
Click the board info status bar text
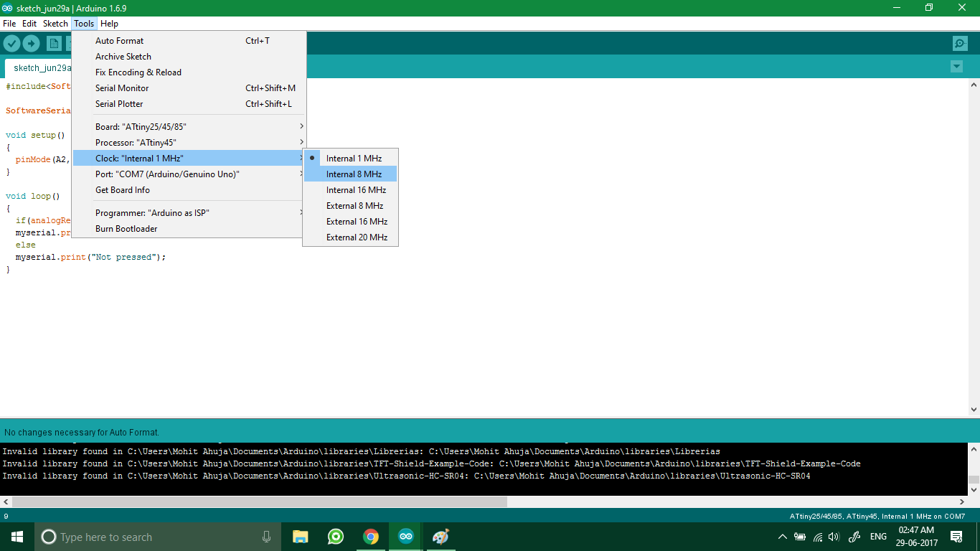pyautogui.click(x=877, y=516)
